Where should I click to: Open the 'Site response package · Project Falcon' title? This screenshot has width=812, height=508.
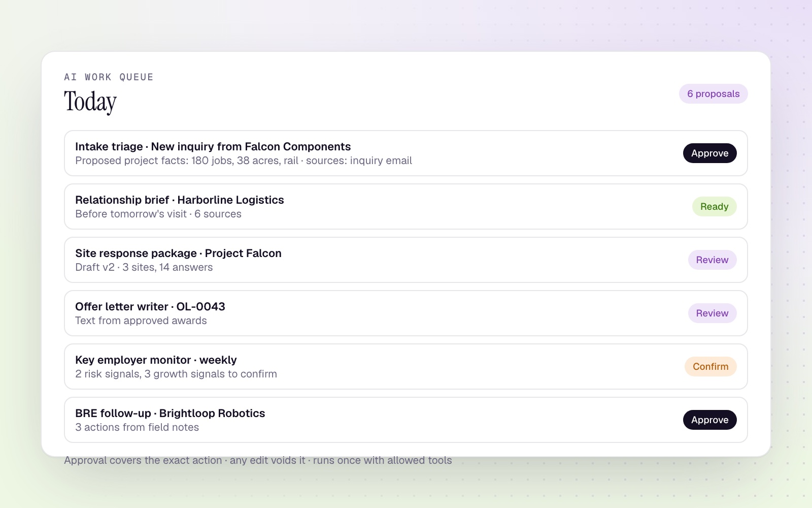click(x=178, y=253)
